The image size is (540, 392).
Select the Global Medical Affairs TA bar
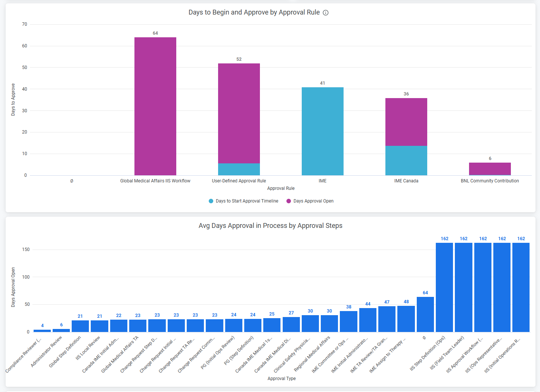138,326
